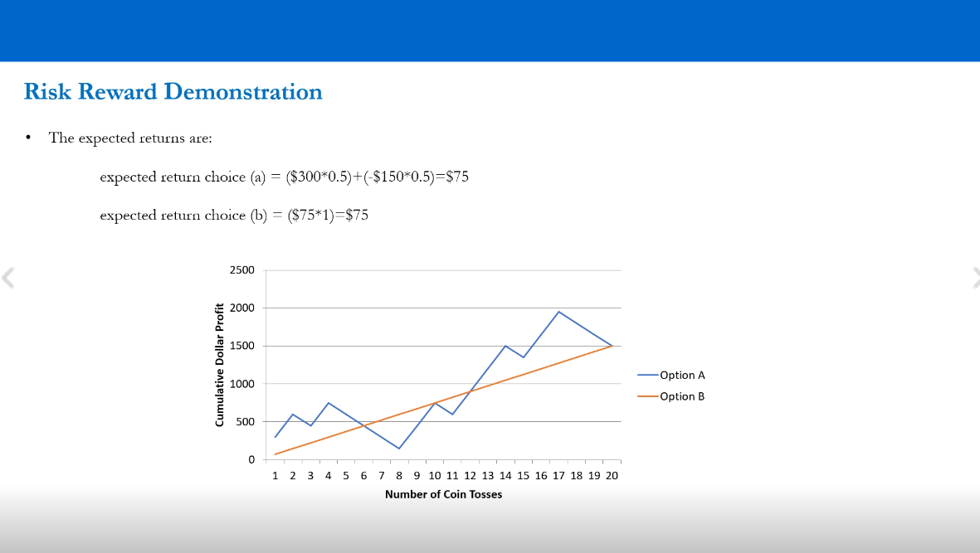Click the Cumulative Dollar Profit axis title

coord(219,365)
